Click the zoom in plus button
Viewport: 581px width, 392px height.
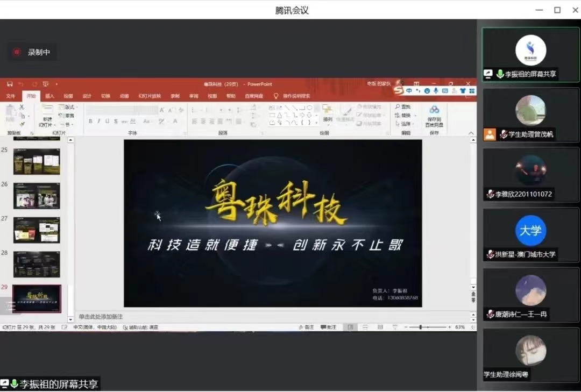pyautogui.click(x=449, y=327)
